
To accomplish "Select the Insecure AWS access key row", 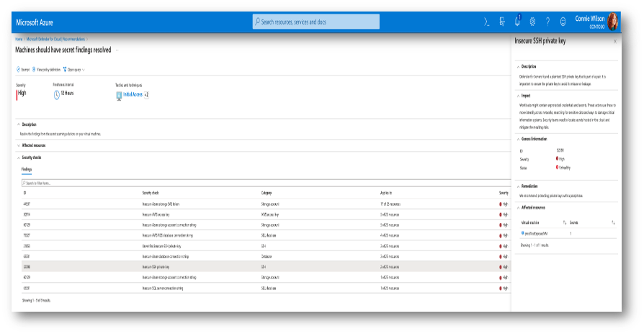I will click(266, 215).
